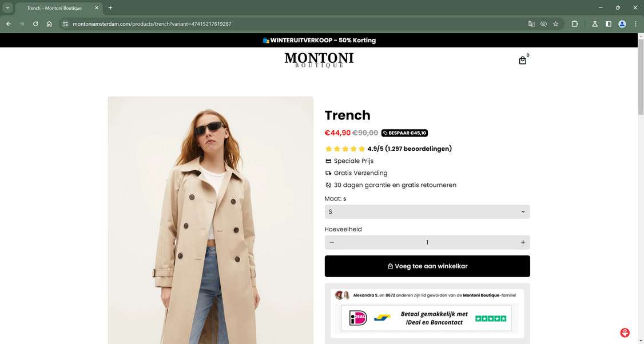
Task: Reload the page using the refresh icon
Action: pyautogui.click(x=35, y=24)
